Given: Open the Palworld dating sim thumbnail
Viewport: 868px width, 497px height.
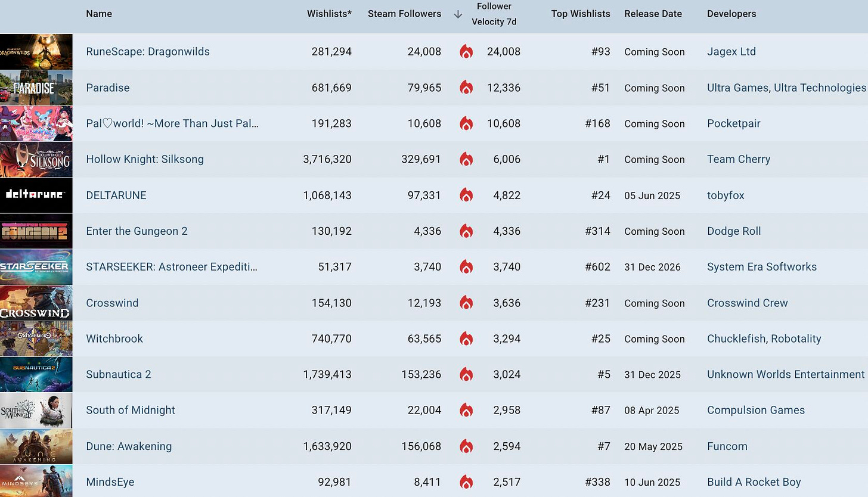Looking at the screenshot, I should (x=36, y=123).
